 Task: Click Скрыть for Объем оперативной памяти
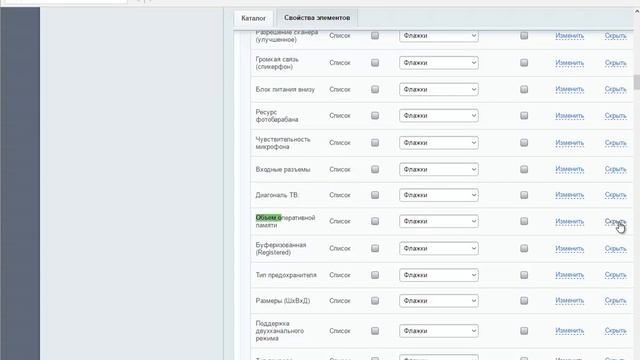point(616,221)
